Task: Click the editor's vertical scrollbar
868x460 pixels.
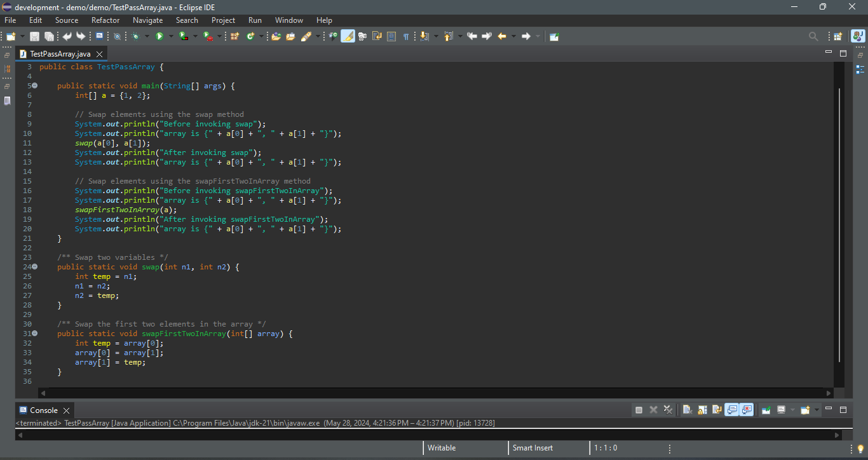Action: point(839,222)
